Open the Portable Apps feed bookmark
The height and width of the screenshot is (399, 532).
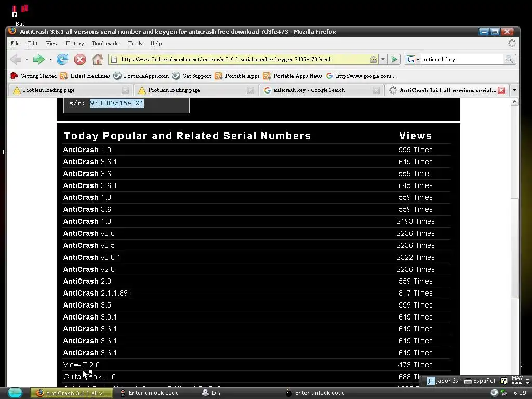coord(237,76)
